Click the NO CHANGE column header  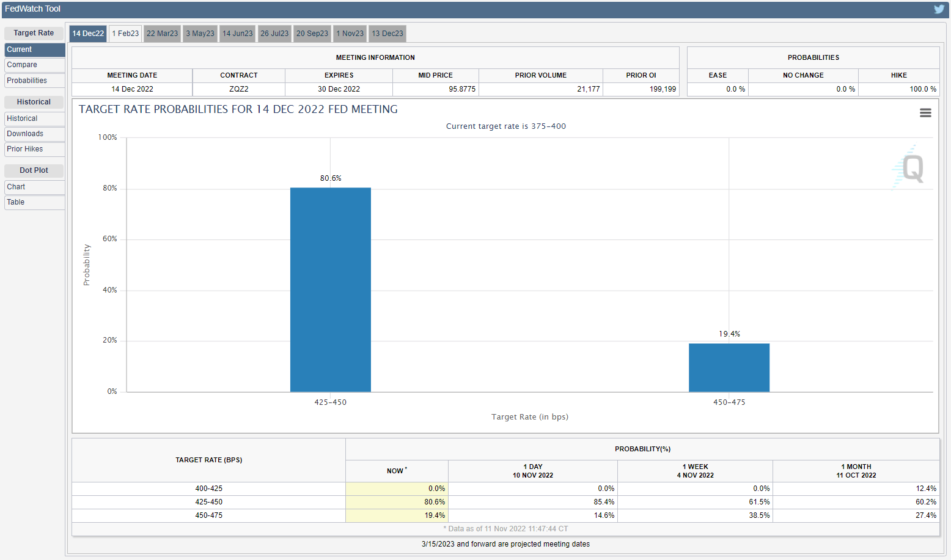pos(804,75)
